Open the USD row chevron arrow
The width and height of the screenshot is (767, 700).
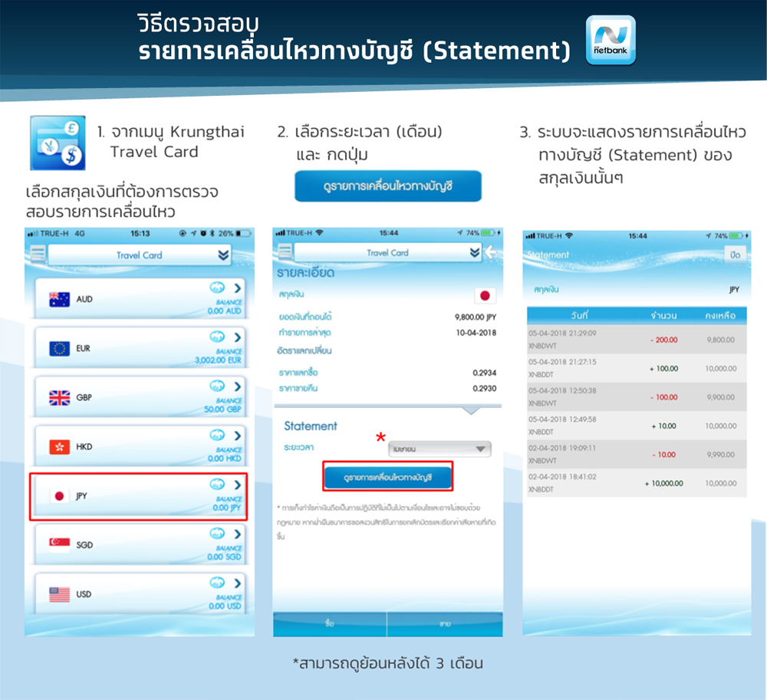[237, 583]
